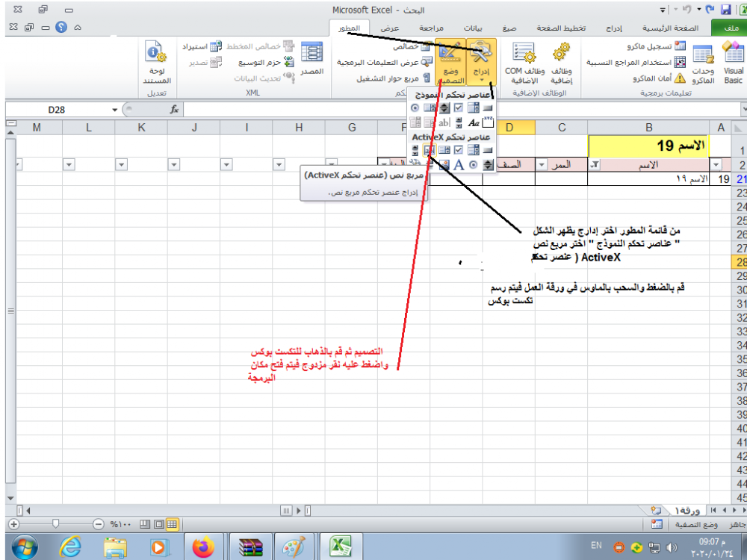Switch to Data (بيانات) tab
Screen dimensions: 747x560
click(473, 28)
